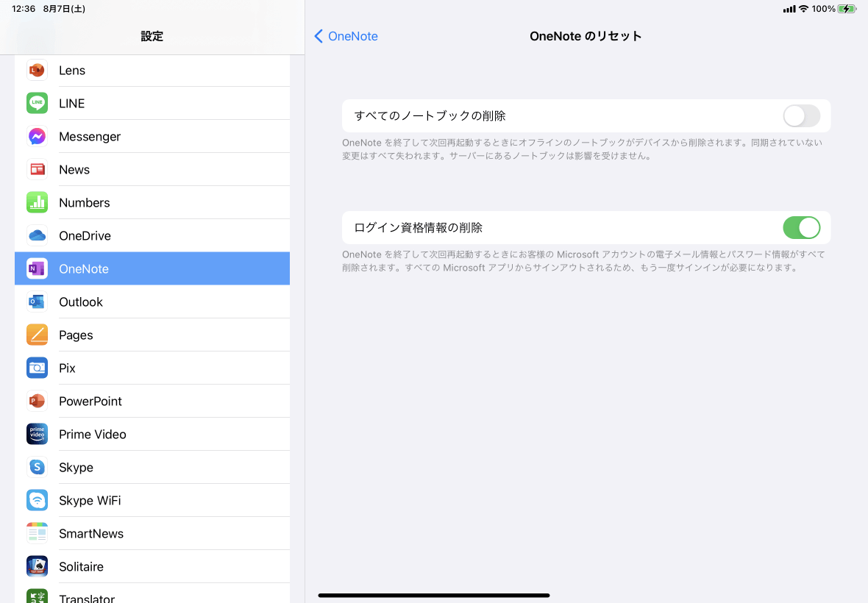
Task: Tap the Prime Video app icon
Action: 37,435
